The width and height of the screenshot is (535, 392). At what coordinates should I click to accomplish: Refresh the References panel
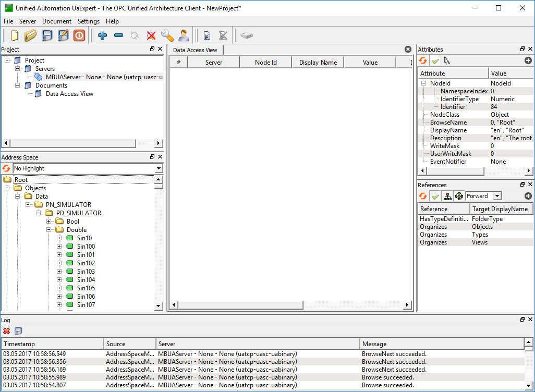[x=423, y=195]
